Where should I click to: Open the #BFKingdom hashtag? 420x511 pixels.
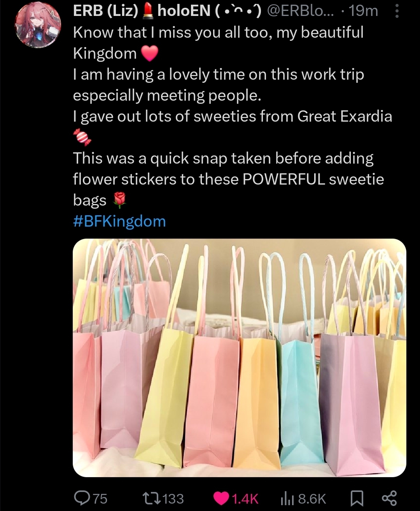click(x=119, y=221)
